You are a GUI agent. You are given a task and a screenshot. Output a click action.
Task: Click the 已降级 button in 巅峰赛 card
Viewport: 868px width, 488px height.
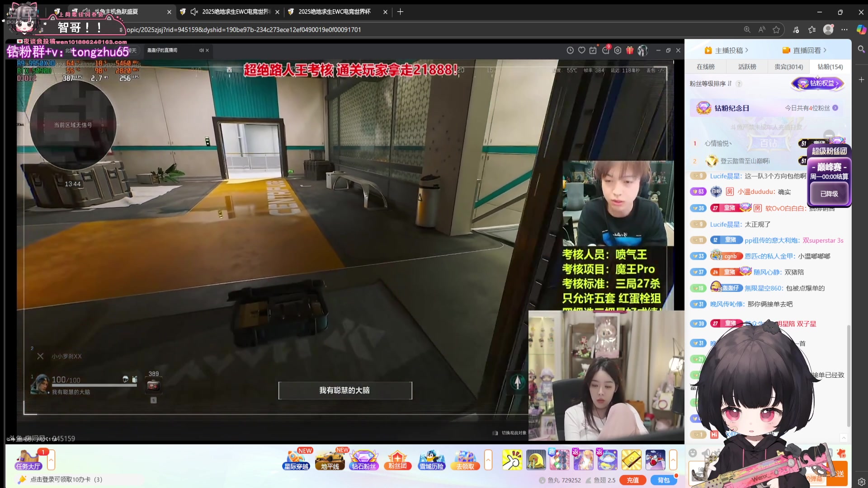[x=829, y=194]
